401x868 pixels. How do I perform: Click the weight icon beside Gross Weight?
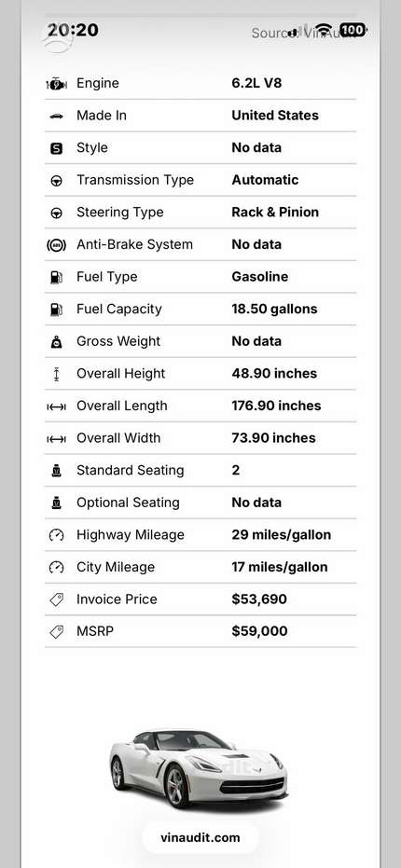coord(57,342)
